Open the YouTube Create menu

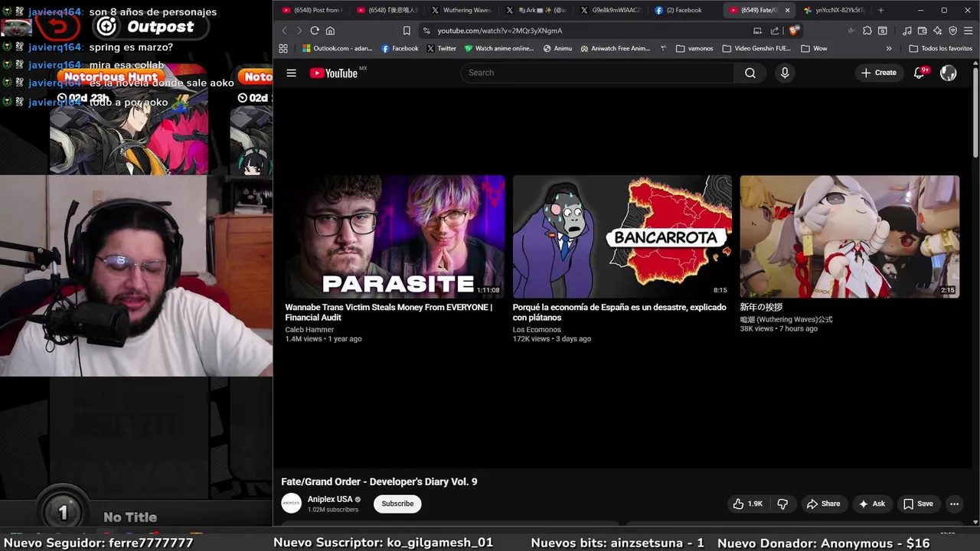point(879,73)
